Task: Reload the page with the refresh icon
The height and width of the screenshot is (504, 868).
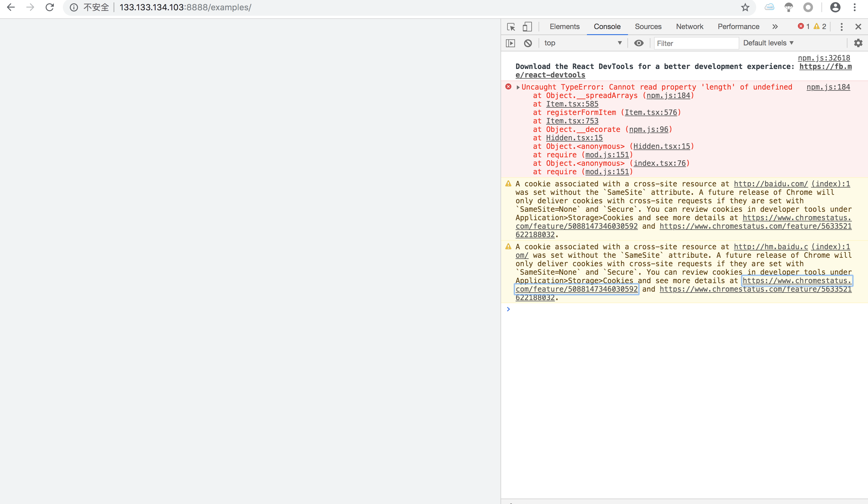Action: tap(50, 7)
